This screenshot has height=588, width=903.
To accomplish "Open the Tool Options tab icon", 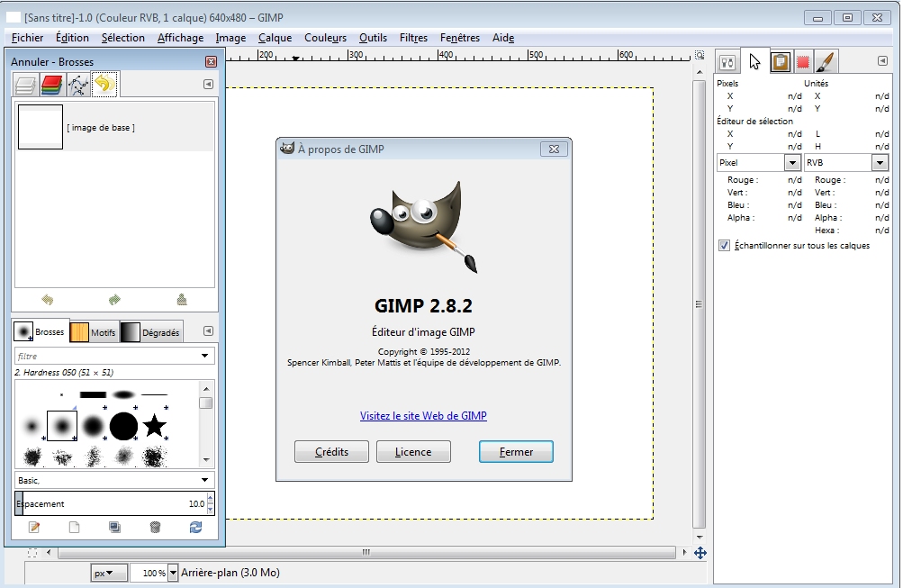I will click(728, 62).
